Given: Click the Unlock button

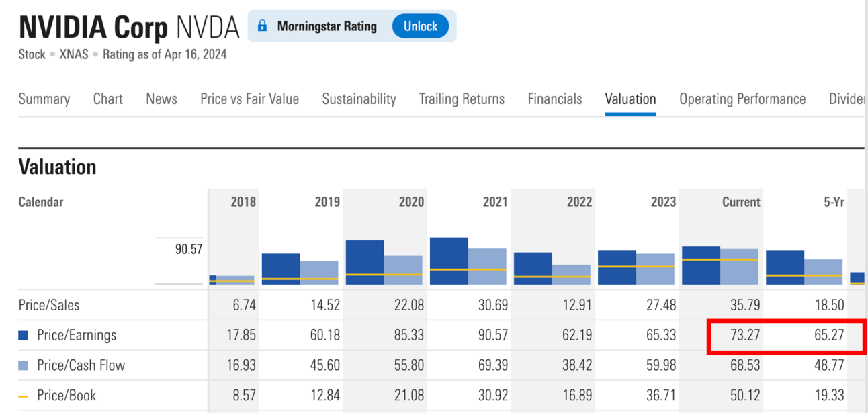Looking at the screenshot, I should (421, 26).
